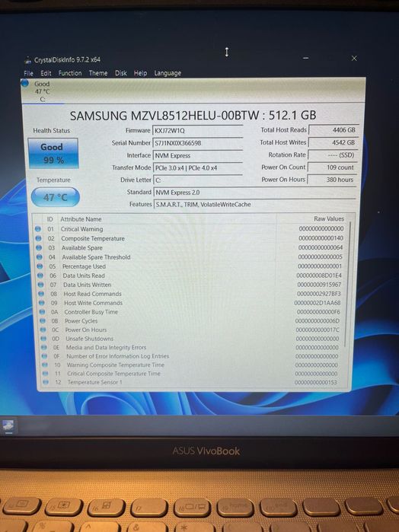
Task: Click the Raw Values column header
Action: [329, 219]
